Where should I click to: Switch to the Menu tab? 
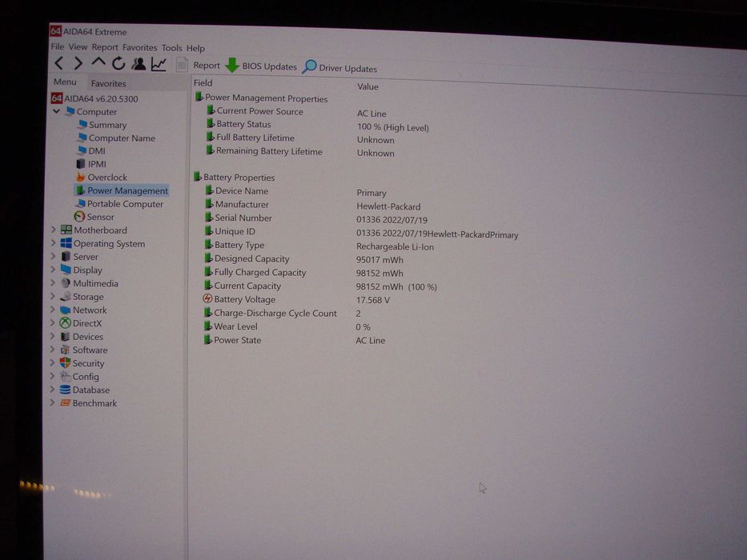point(66,82)
